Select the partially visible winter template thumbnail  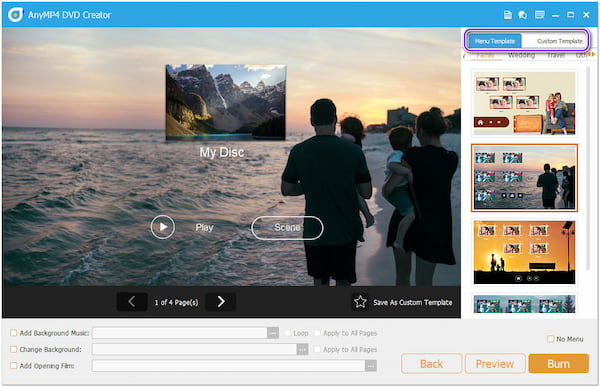[524, 304]
